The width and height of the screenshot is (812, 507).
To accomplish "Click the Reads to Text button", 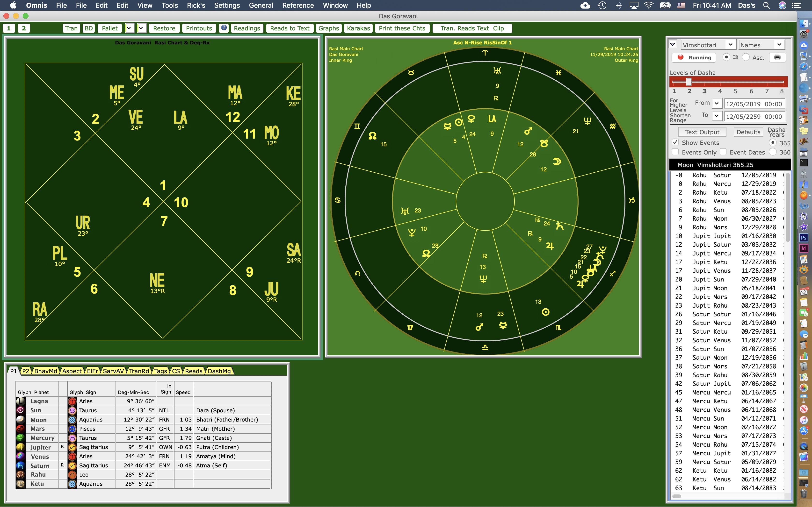I will (x=290, y=28).
